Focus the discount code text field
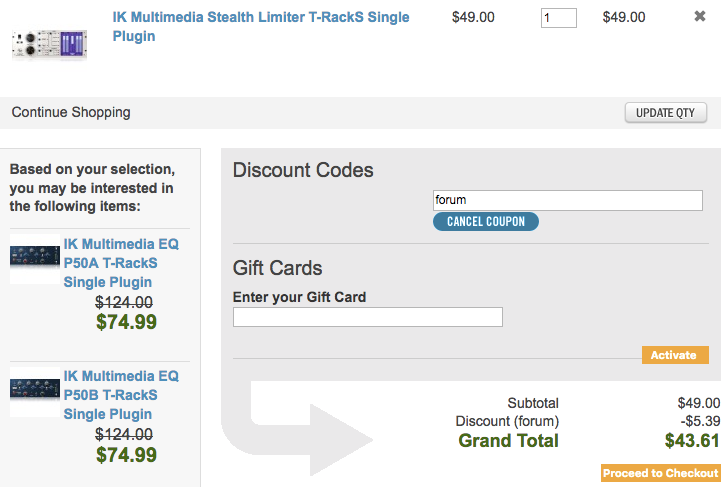The width and height of the screenshot is (727, 487). 568,200
